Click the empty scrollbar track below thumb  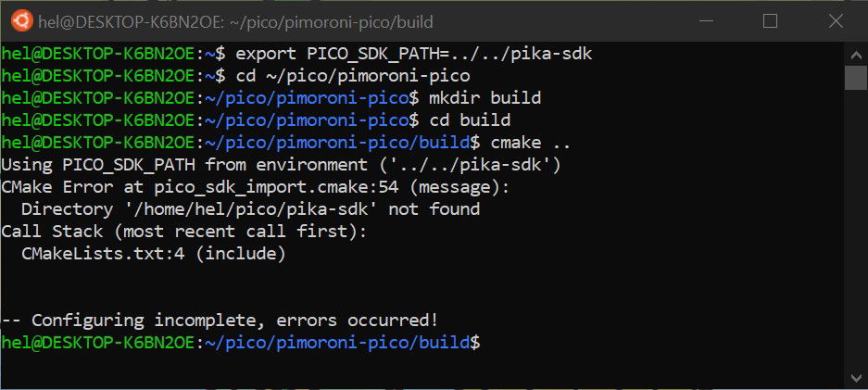(857, 232)
